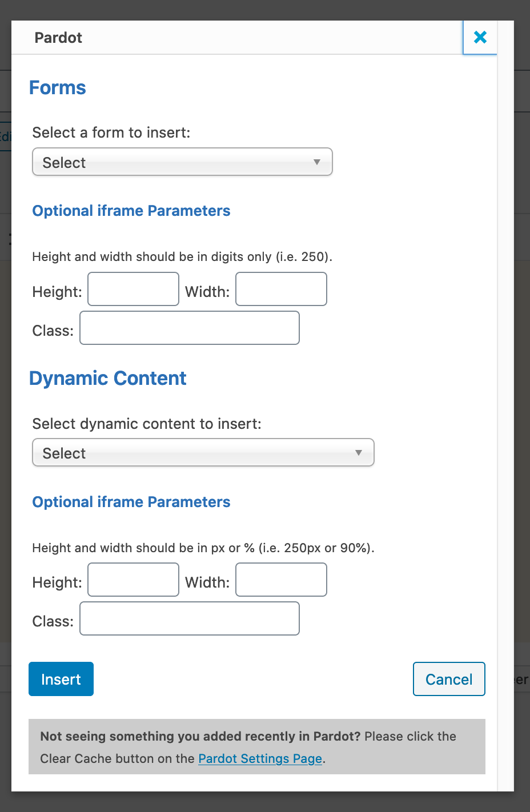Open the dynamic content selection dropdown
Viewport: 530px width, 812px height.
tap(203, 452)
